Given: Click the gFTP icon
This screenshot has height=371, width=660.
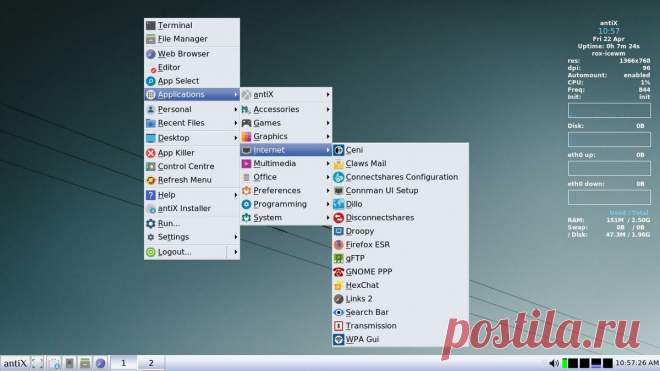Looking at the screenshot, I should coord(338,258).
